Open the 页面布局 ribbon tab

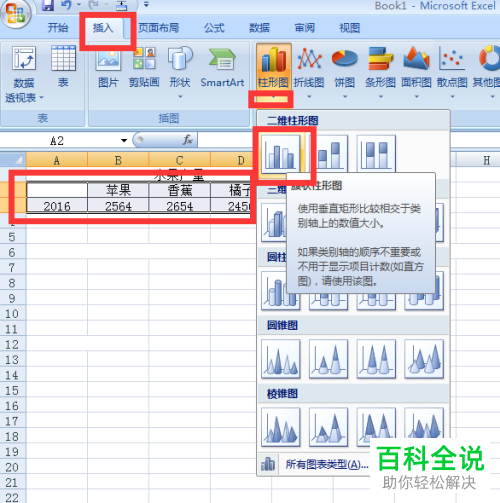158,28
